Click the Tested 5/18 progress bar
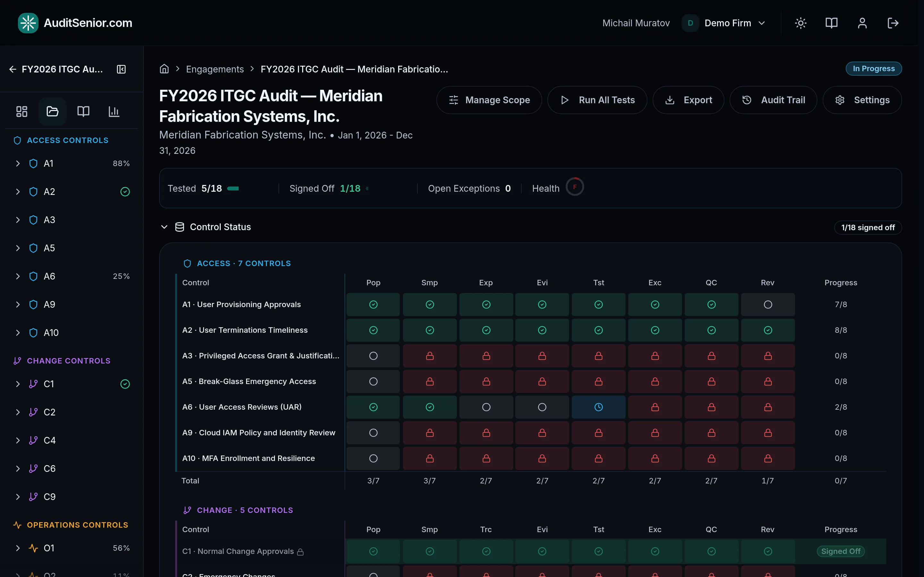 tap(233, 188)
